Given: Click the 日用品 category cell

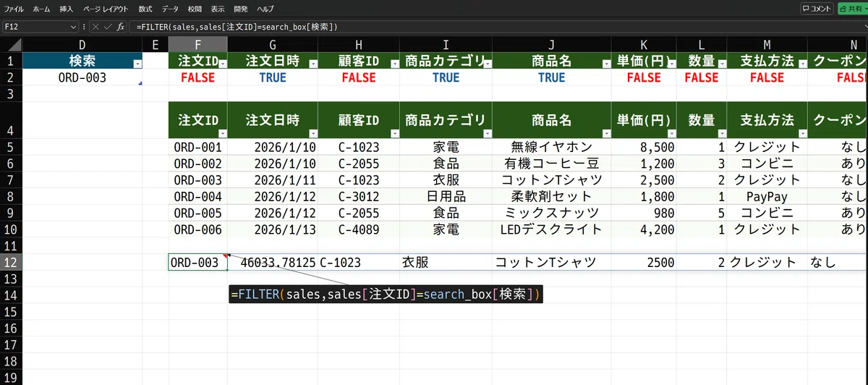Looking at the screenshot, I should (446, 196).
